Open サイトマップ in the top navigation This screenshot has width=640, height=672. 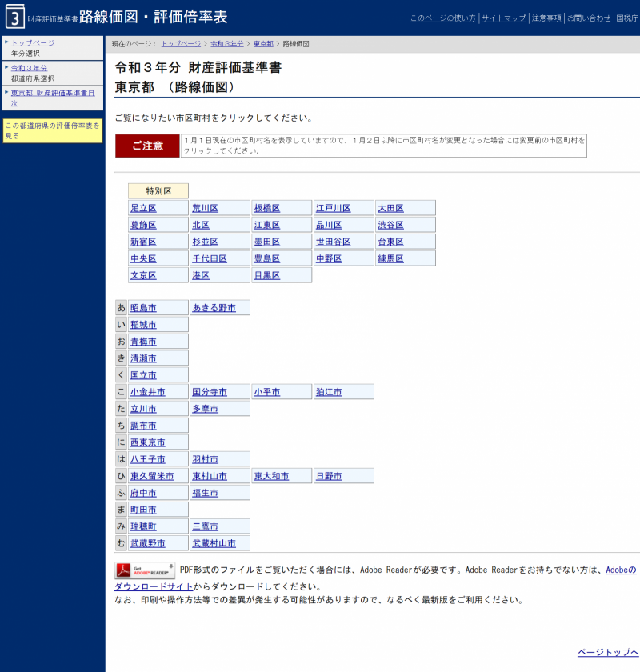click(503, 18)
